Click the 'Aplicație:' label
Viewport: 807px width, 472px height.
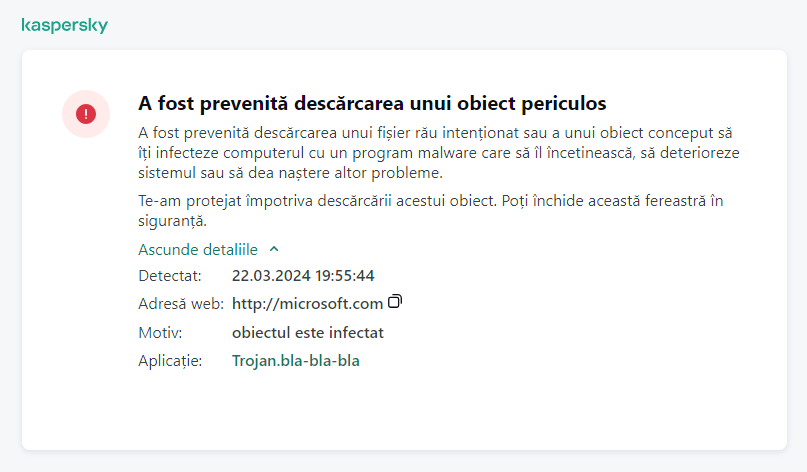[x=170, y=361]
